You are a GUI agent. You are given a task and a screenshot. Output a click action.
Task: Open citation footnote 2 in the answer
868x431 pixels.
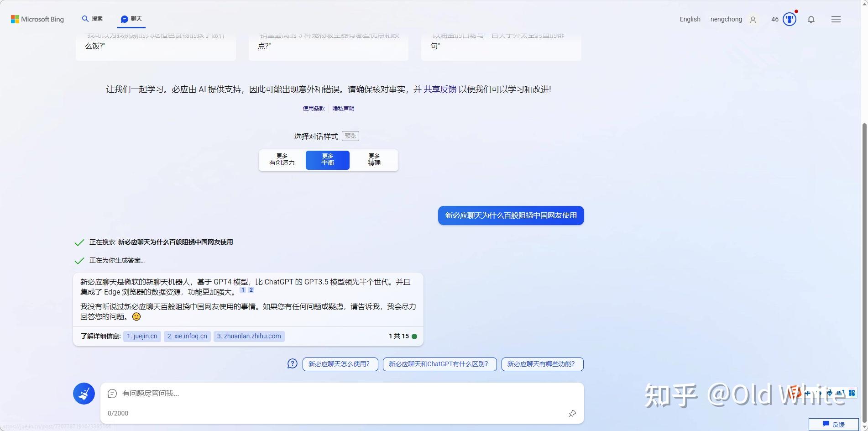[x=251, y=290]
